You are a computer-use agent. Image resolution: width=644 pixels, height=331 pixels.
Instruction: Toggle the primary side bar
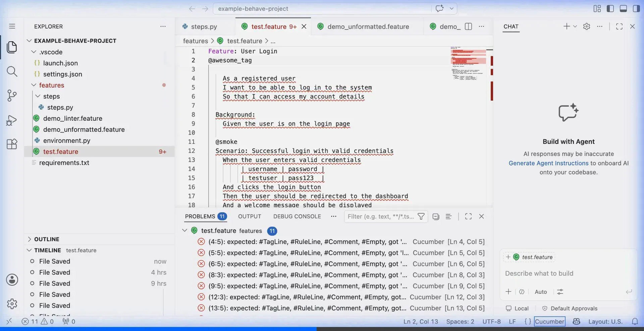pos(610,9)
